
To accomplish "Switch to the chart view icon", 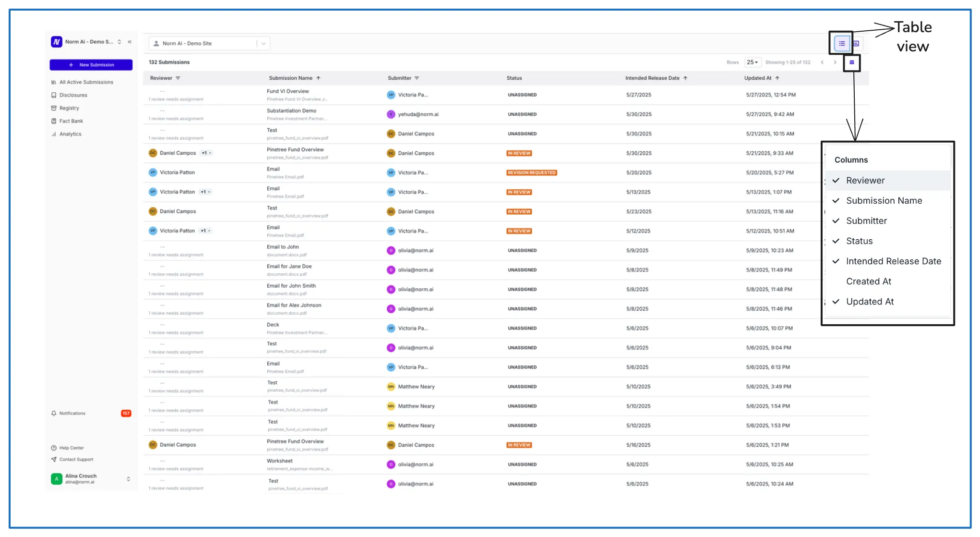I will 856,43.
